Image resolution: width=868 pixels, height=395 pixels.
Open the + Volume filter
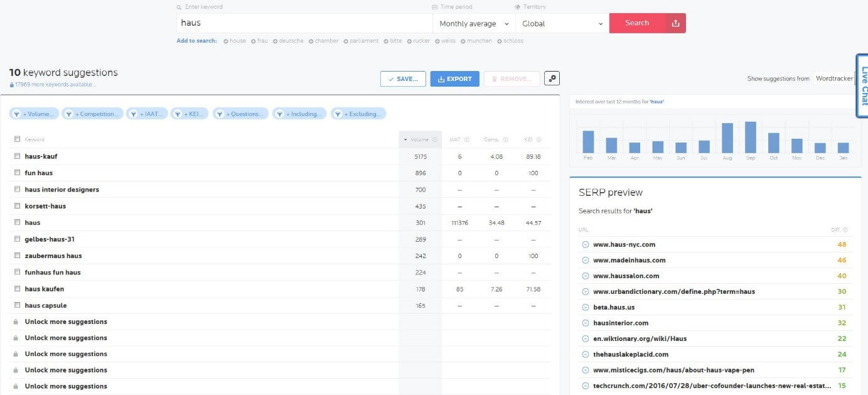click(x=35, y=114)
